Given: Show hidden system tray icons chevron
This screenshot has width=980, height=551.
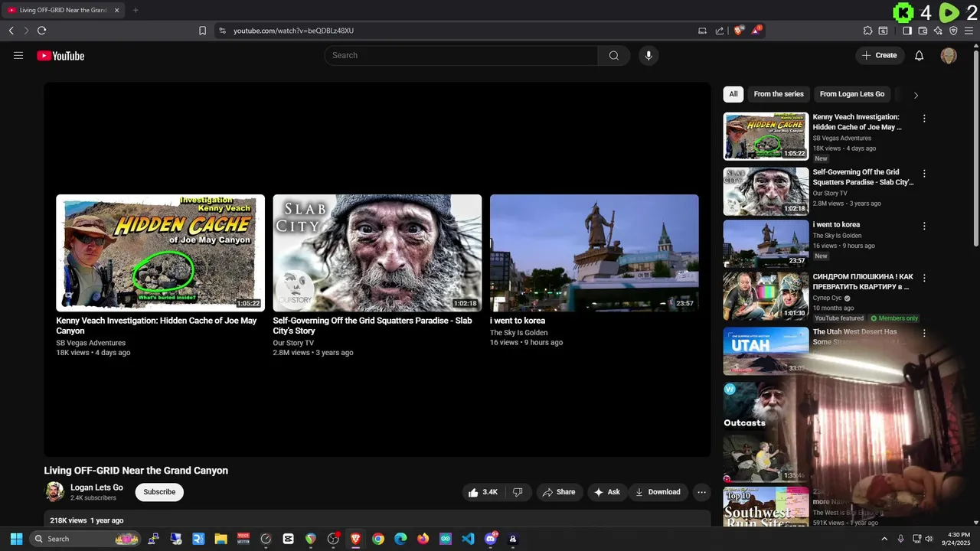Looking at the screenshot, I should coord(884,539).
